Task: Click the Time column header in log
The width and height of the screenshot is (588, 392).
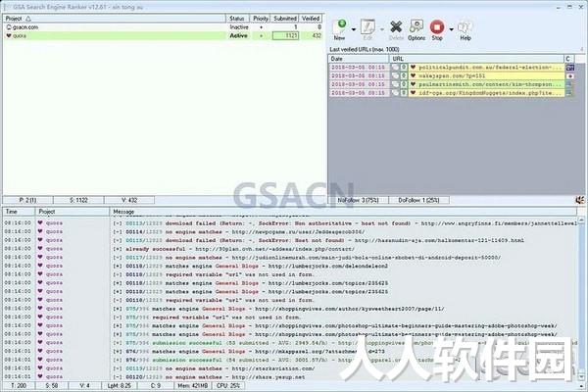Action: [x=19, y=212]
